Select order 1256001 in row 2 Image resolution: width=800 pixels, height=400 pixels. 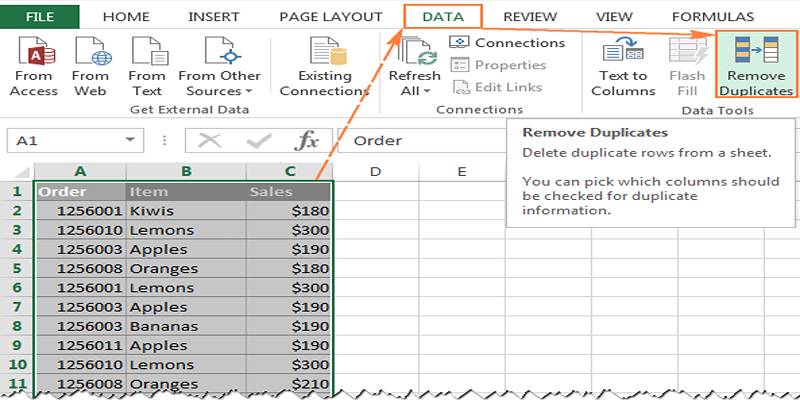point(81,211)
